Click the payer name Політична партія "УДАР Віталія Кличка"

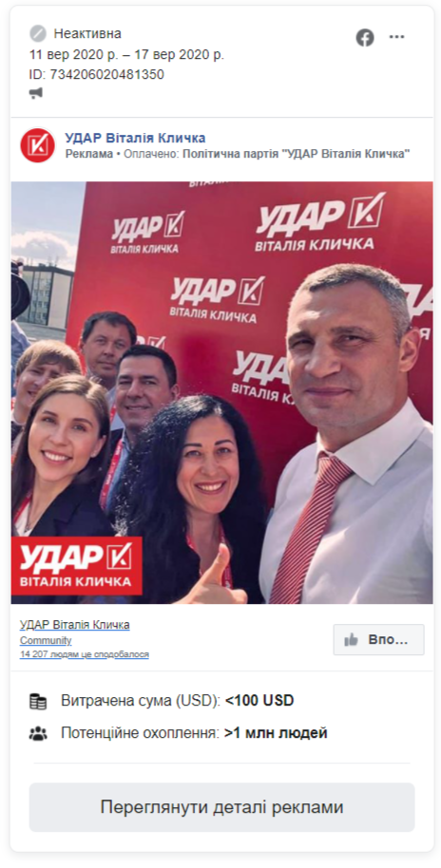296,154
